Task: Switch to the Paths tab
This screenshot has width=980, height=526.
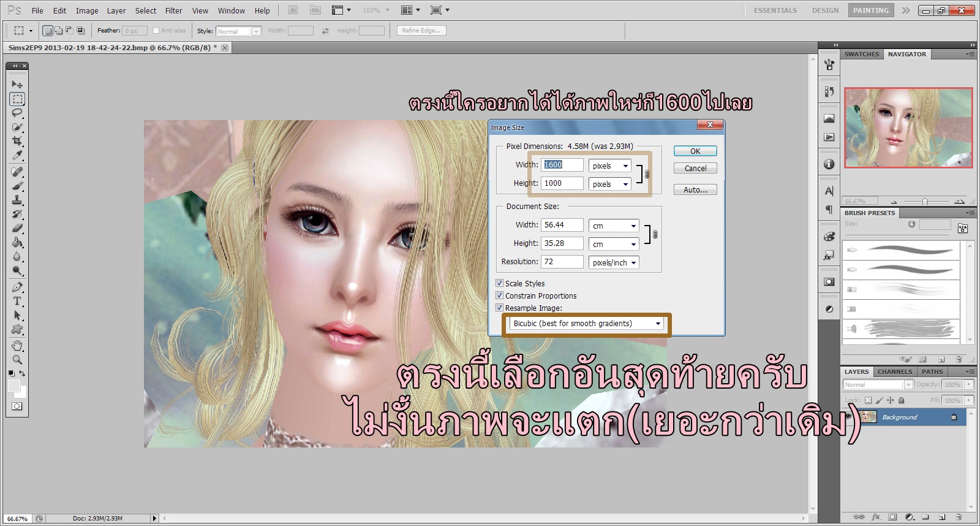Action: (x=932, y=372)
